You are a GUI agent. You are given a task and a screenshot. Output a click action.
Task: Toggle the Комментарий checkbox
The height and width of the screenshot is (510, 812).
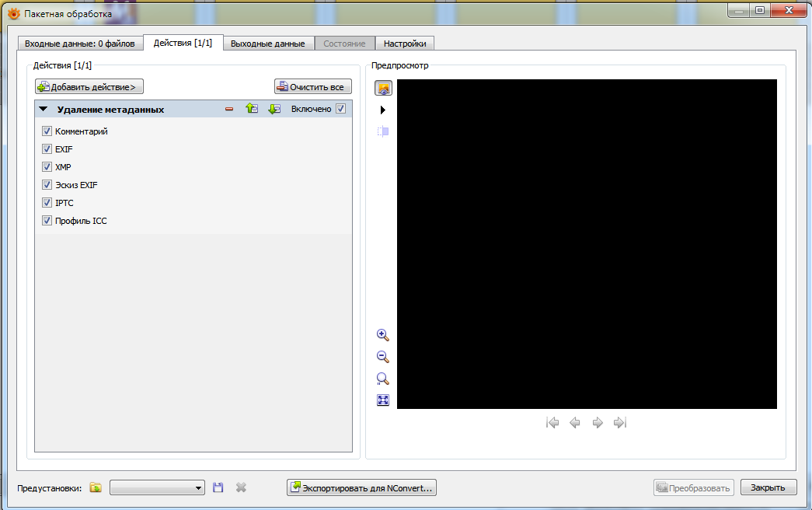[x=47, y=131]
